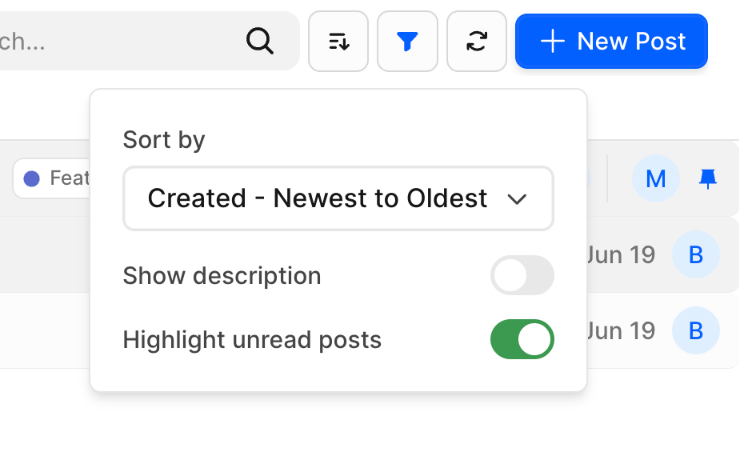Click the partially visible Featured tag
This screenshot has height=470, width=739.
click(x=55, y=178)
